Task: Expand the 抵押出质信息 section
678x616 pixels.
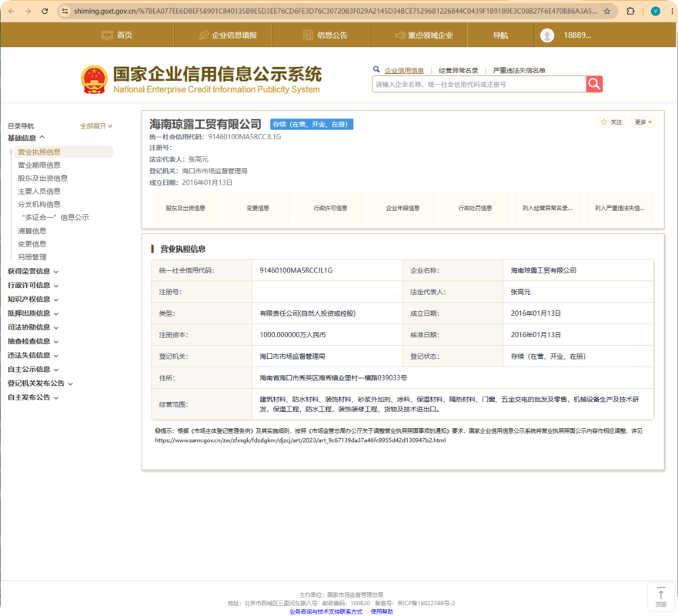Action: [x=33, y=313]
